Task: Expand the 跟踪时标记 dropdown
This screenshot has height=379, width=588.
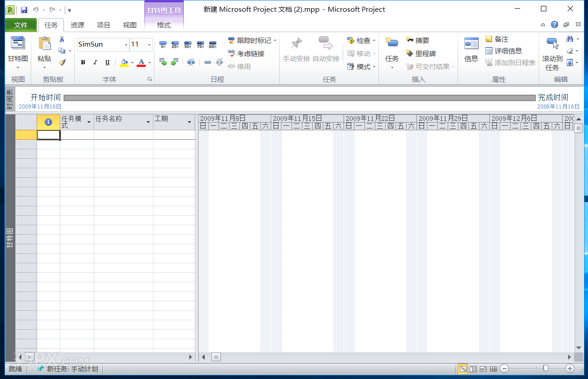Action: point(275,41)
